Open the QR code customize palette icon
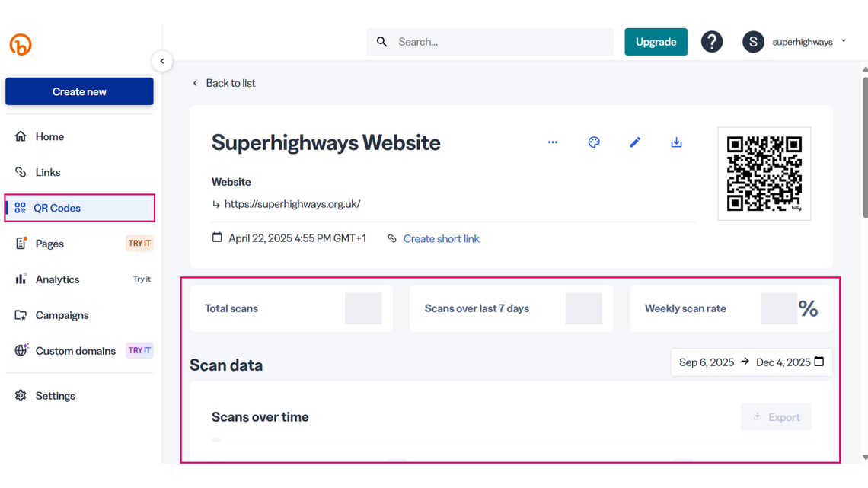 594,142
